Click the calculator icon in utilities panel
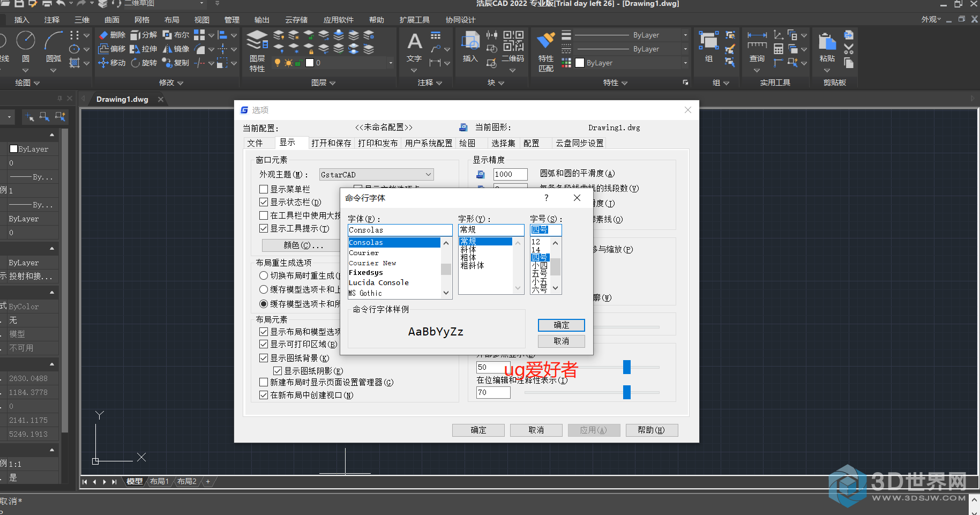Viewport: 980px width, 515px height. [x=779, y=49]
